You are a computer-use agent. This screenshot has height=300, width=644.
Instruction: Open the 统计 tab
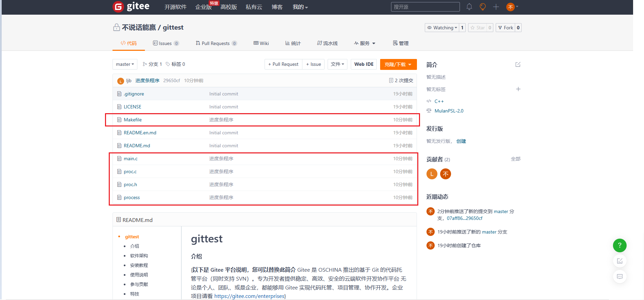293,43
